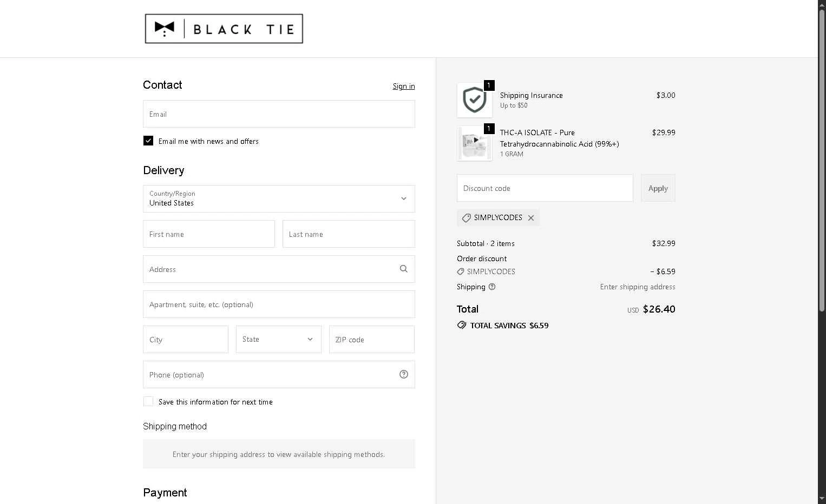Click the Apply discount button
The height and width of the screenshot is (504, 826).
pos(658,188)
